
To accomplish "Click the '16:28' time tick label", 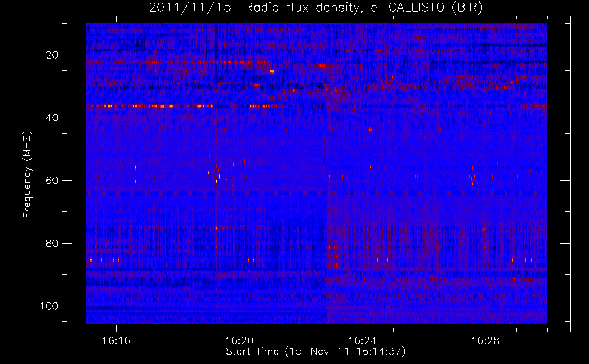I will pyautogui.click(x=485, y=341).
